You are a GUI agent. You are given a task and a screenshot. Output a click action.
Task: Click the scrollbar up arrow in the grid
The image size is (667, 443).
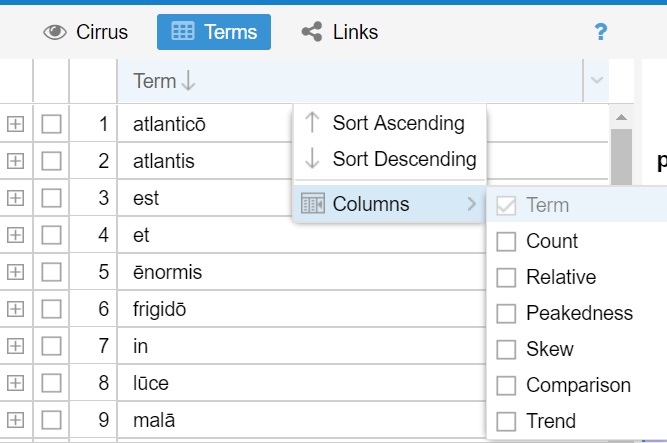621,115
